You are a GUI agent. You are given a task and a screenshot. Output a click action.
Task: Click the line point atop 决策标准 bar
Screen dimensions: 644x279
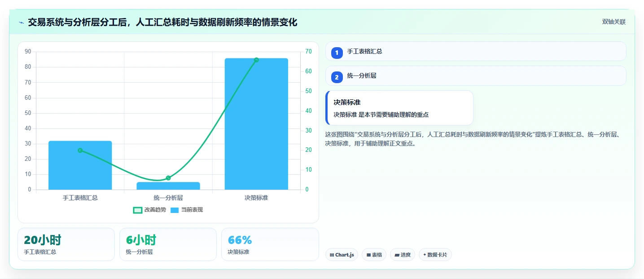(x=256, y=60)
